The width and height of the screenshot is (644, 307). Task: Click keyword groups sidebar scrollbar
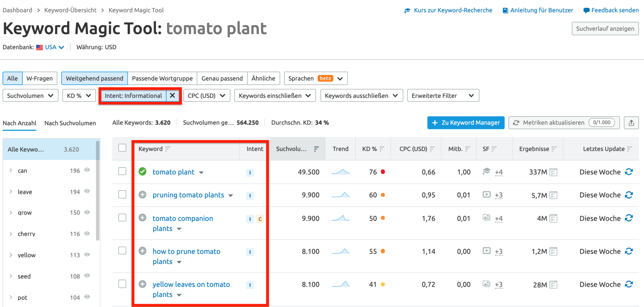(x=98, y=190)
